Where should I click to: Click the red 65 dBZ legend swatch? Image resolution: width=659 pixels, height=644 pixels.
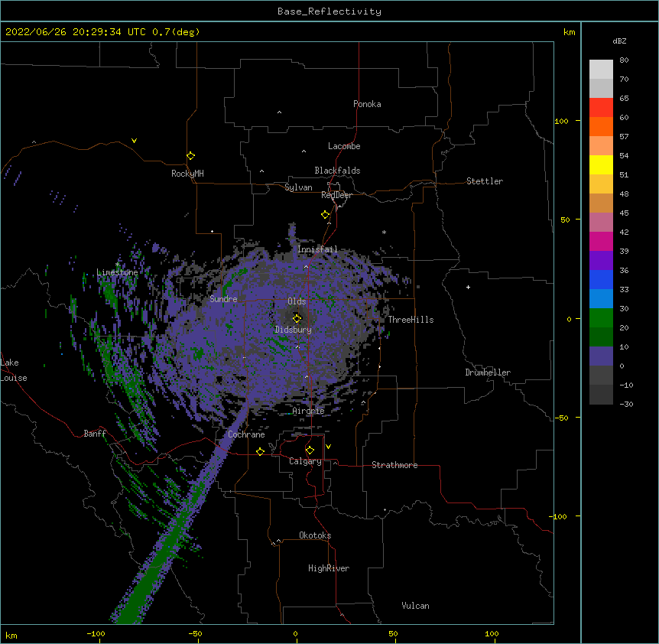(601, 108)
